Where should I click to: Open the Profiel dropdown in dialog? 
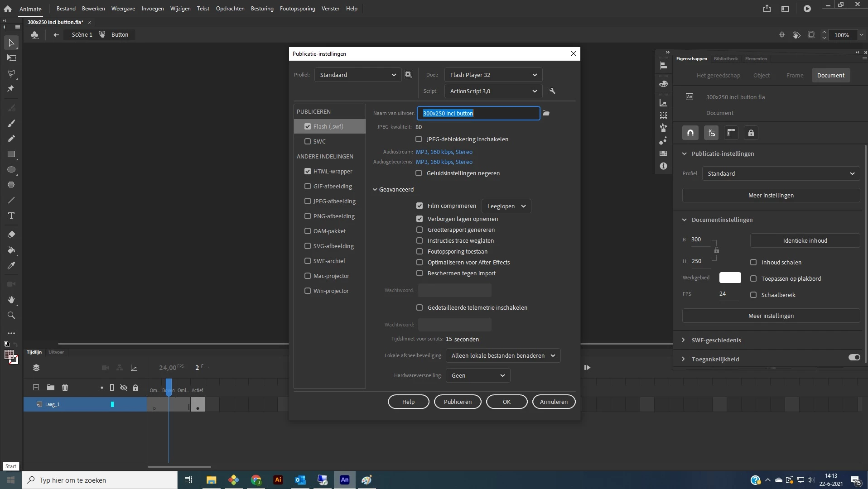coord(357,75)
